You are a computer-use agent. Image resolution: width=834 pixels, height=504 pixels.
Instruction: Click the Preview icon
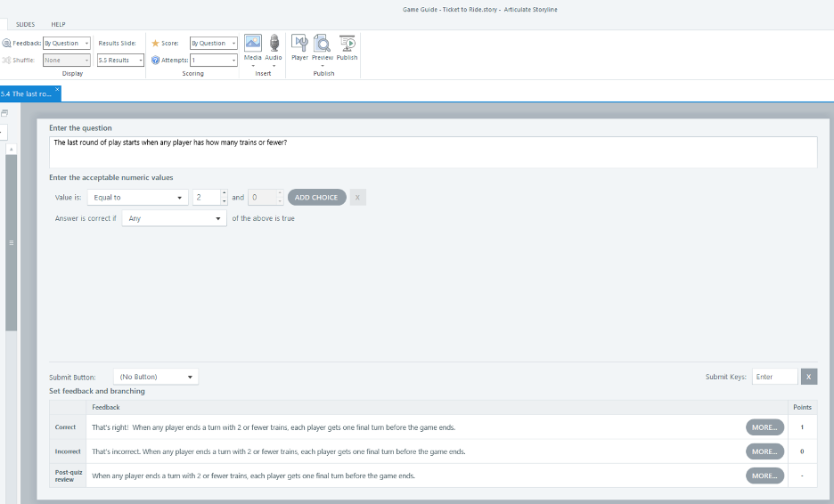click(x=323, y=43)
